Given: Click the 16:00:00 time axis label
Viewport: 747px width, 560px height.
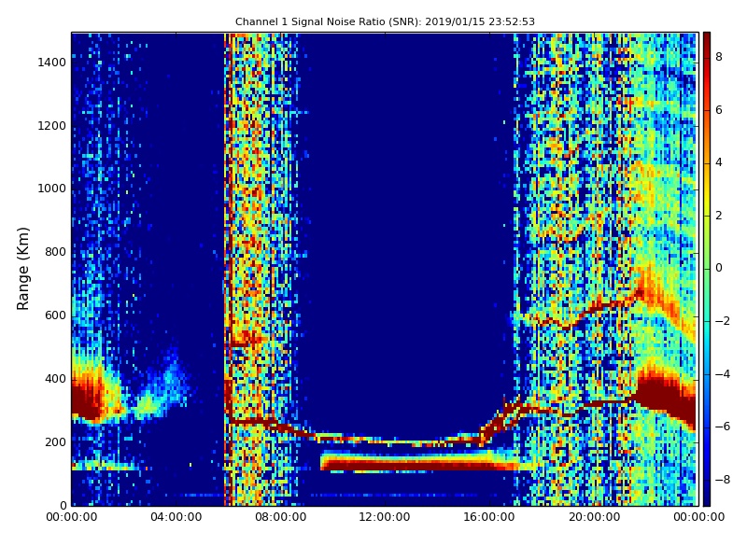Looking at the screenshot, I should 489,517.
